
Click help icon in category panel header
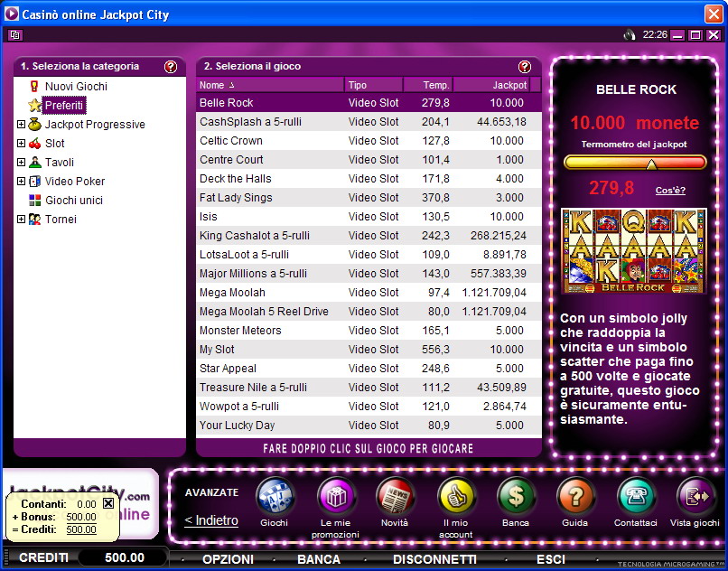pyautogui.click(x=171, y=67)
